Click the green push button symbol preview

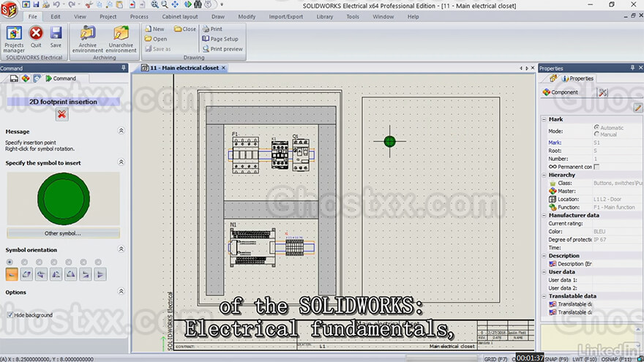click(63, 199)
